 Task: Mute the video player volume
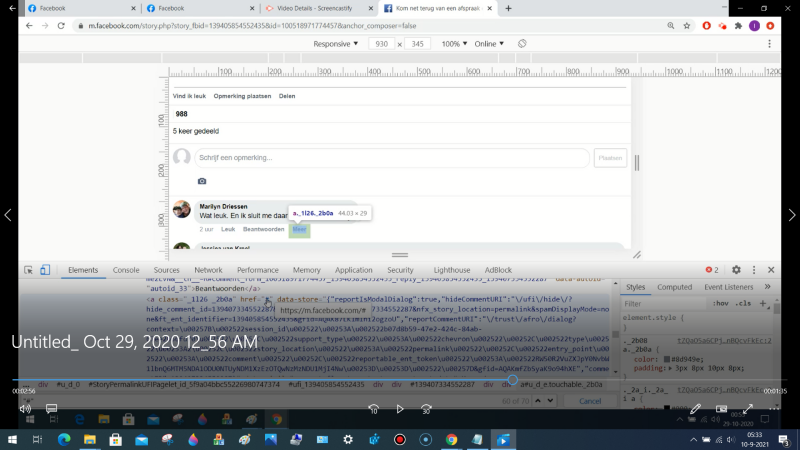(x=24, y=409)
